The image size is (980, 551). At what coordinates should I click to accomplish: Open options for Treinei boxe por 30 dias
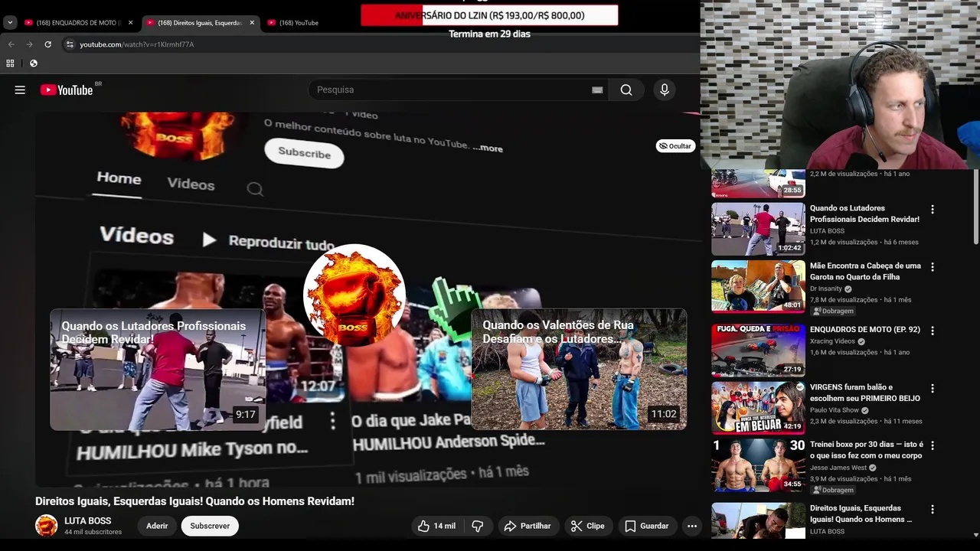click(933, 445)
